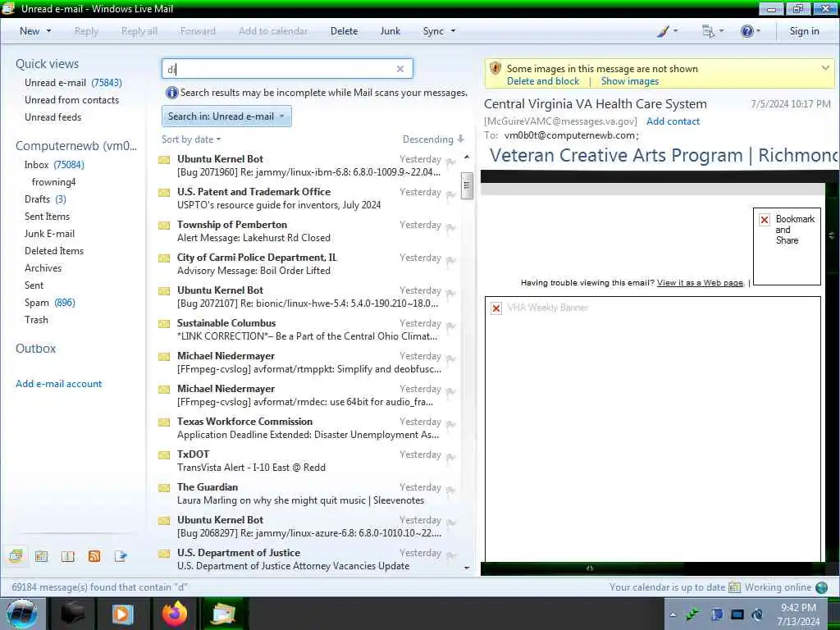840x630 pixels.
Task: Show hidden system tray icons
Action: (x=673, y=614)
